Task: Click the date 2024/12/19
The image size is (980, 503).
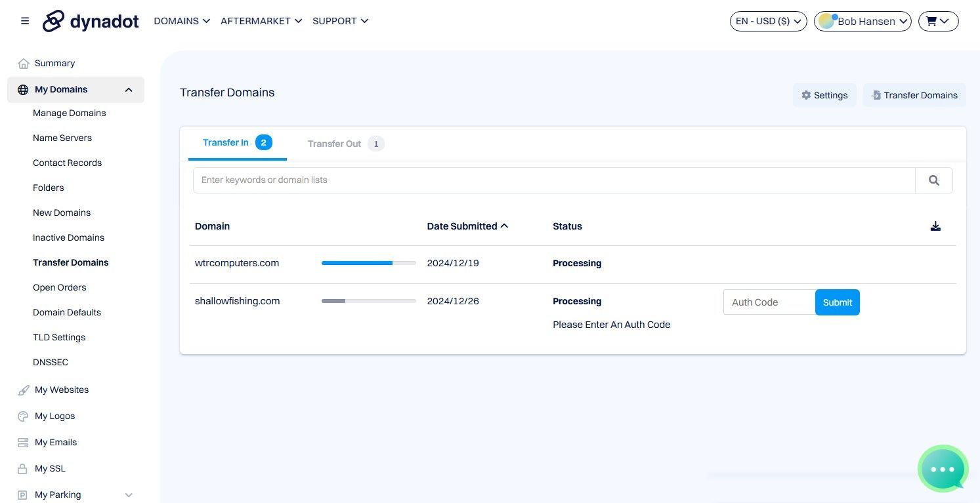Action: point(453,263)
